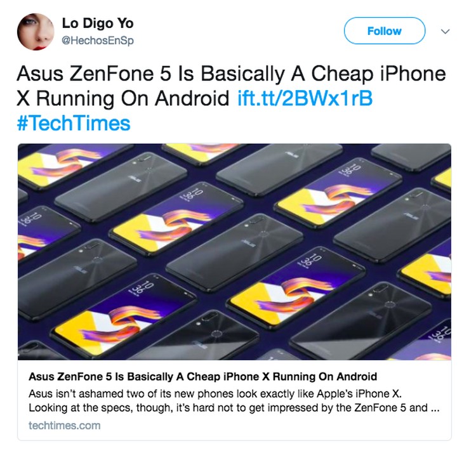
Task: Open Lo Digo Yo profile avatar
Action: point(36,32)
